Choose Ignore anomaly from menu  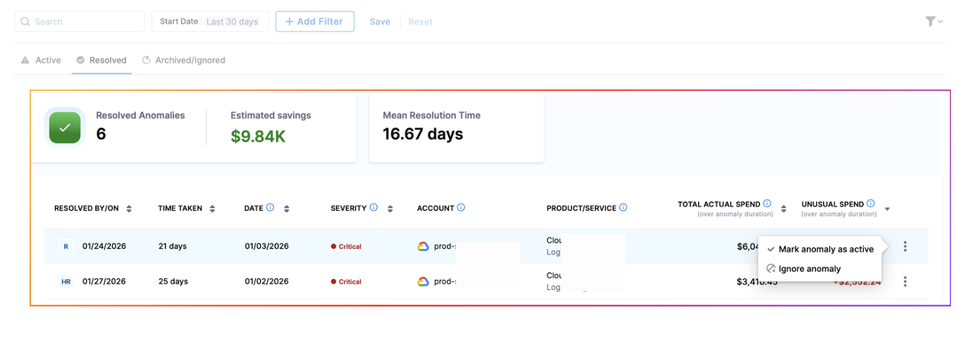809,269
